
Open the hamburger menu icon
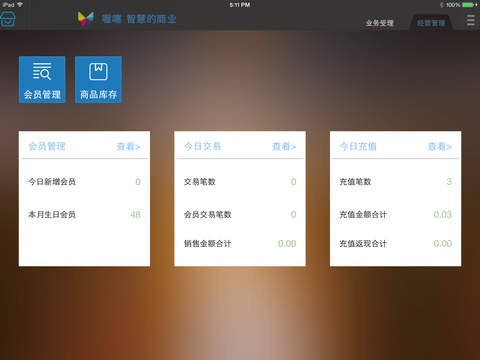click(470, 20)
